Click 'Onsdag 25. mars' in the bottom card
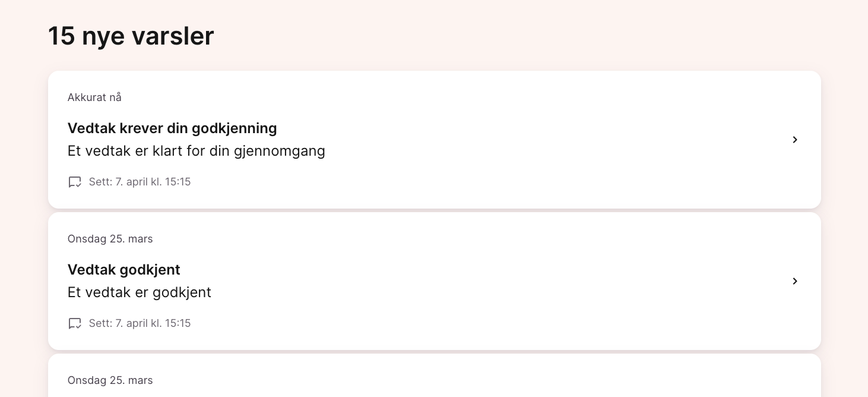 pyautogui.click(x=110, y=380)
